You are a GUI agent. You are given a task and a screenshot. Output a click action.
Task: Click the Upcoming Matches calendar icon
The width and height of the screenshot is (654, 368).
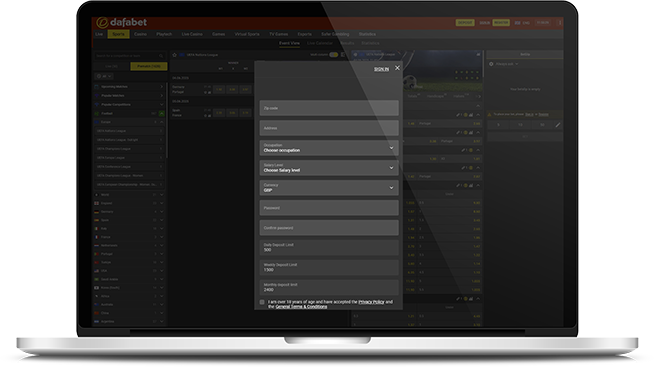(x=97, y=86)
